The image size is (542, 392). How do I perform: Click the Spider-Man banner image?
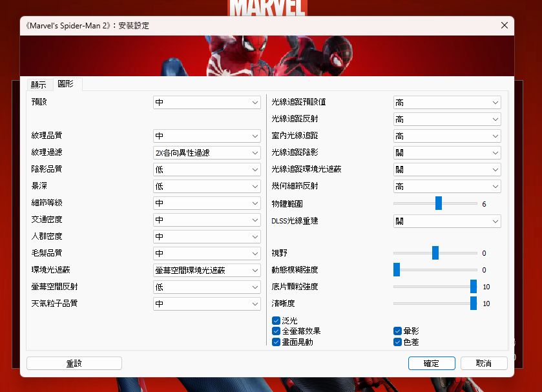coord(267,56)
